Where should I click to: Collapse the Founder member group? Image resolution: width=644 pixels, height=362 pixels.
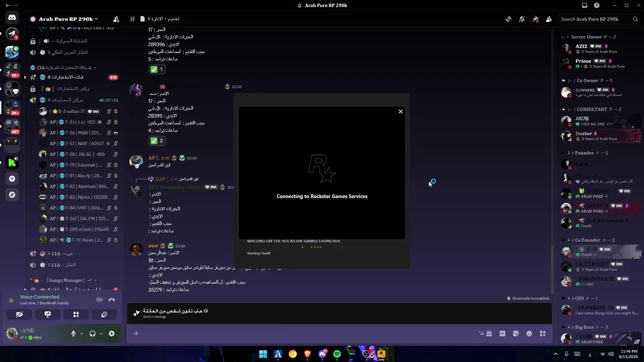click(x=585, y=153)
